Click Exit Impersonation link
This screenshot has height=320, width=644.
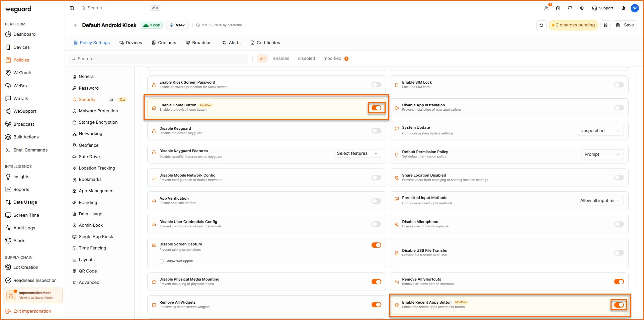(x=32, y=311)
